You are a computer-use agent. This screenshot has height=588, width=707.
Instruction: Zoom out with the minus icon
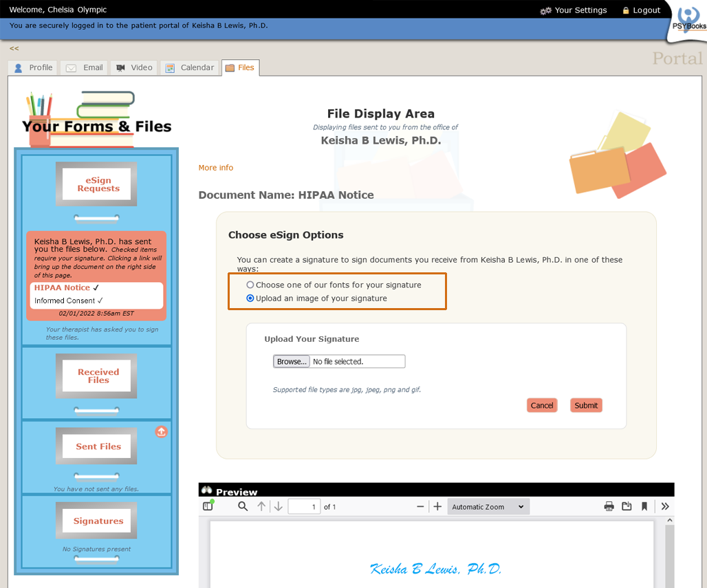click(x=420, y=506)
